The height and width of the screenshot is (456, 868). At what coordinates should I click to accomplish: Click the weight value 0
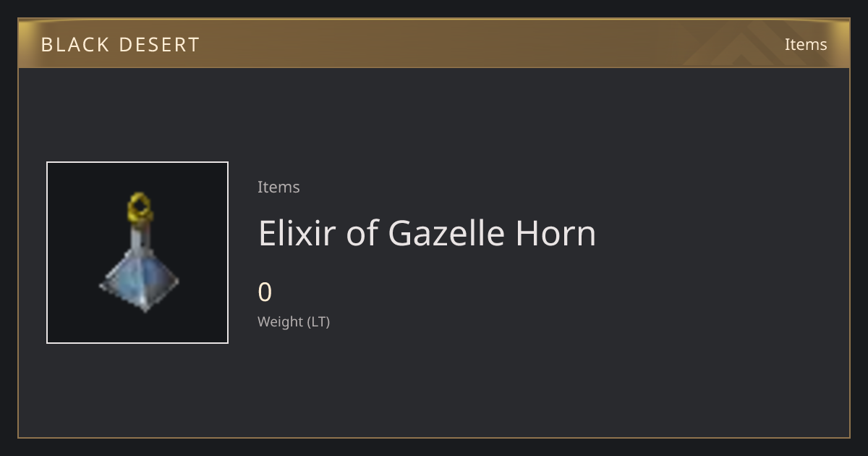pyautogui.click(x=265, y=292)
